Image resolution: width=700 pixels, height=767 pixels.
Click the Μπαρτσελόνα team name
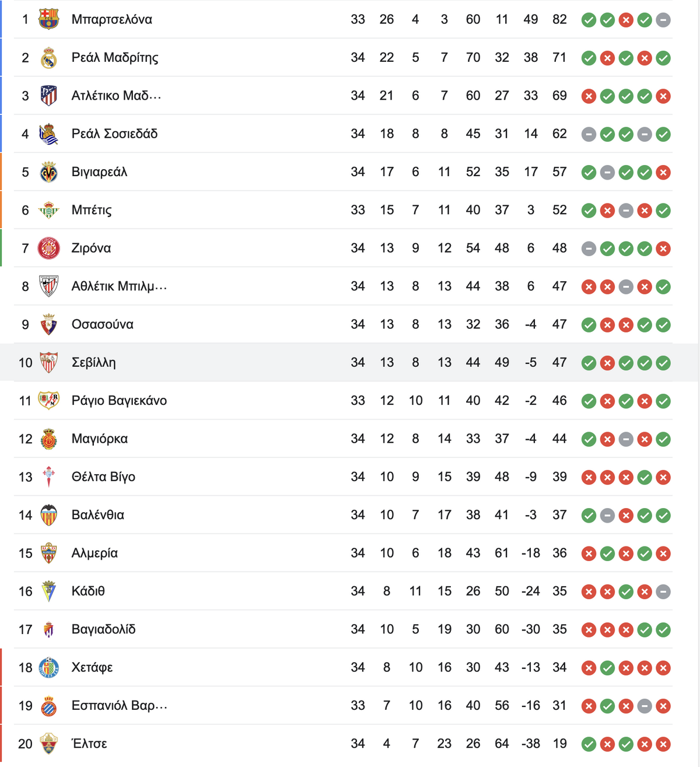111,19
